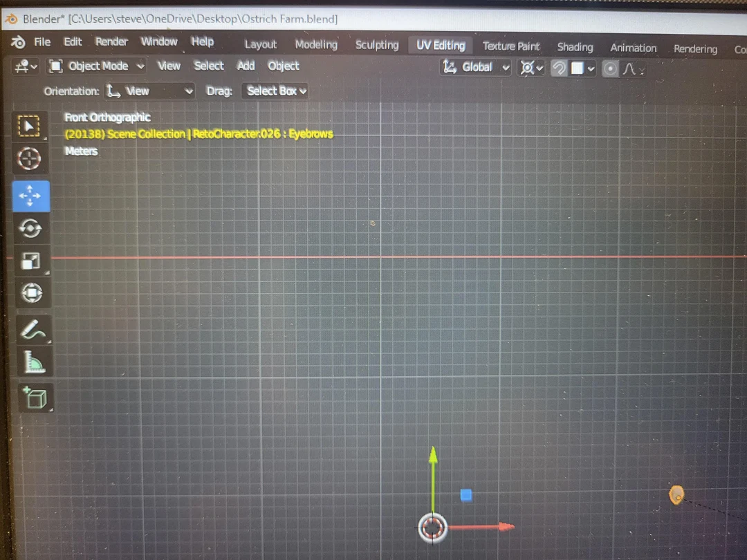Deselect the active Move tool

29,196
